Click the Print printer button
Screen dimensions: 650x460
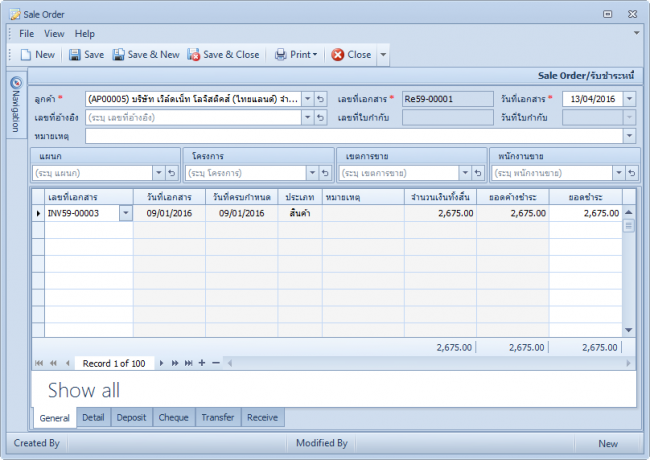(x=296, y=55)
